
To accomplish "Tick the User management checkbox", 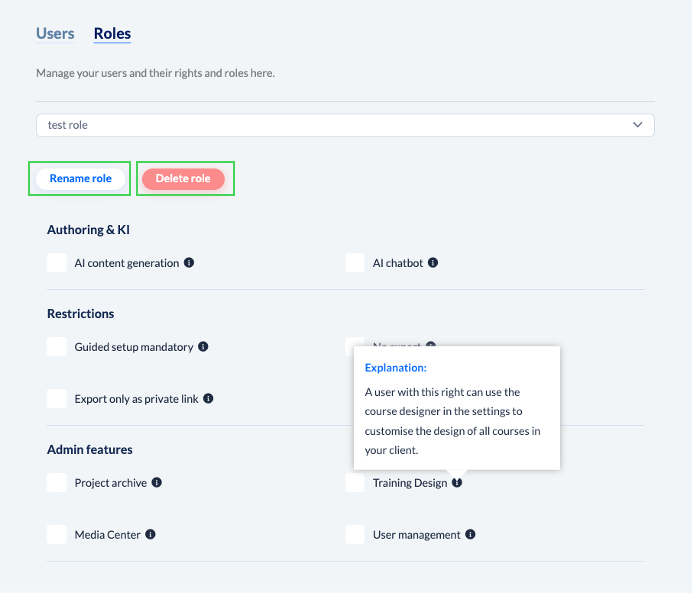I will click(x=355, y=534).
